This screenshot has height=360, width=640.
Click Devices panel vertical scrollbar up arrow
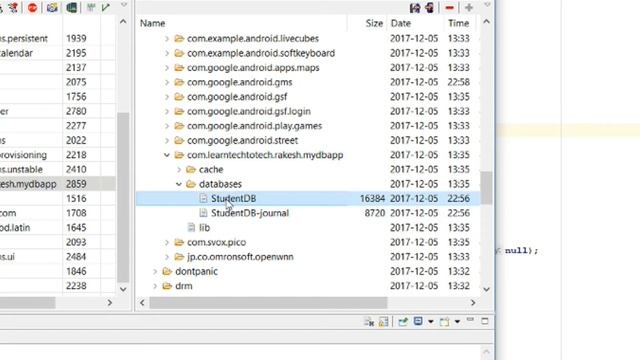point(123,22)
